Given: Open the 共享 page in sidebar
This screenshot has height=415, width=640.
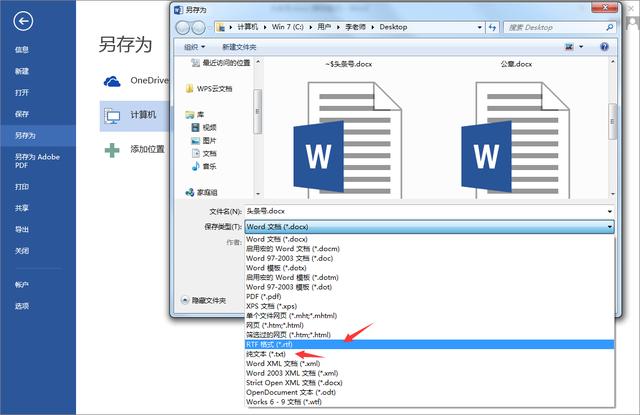Looking at the screenshot, I should [x=22, y=208].
